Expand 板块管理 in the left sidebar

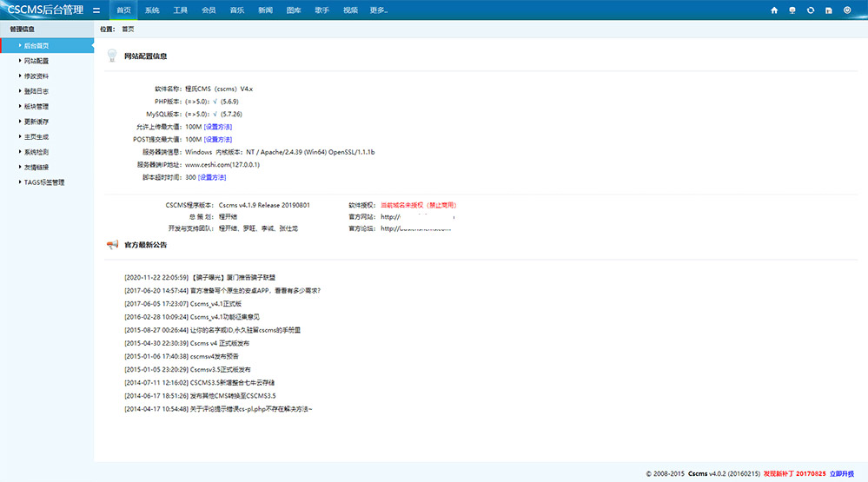pyautogui.click(x=36, y=106)
